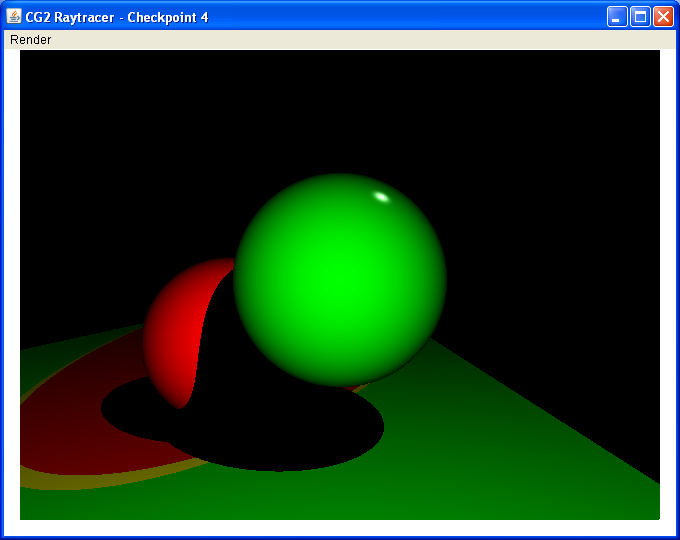Open the Render menu
Image resolution: width=680 pixels, height=540 pixels.
30,40
